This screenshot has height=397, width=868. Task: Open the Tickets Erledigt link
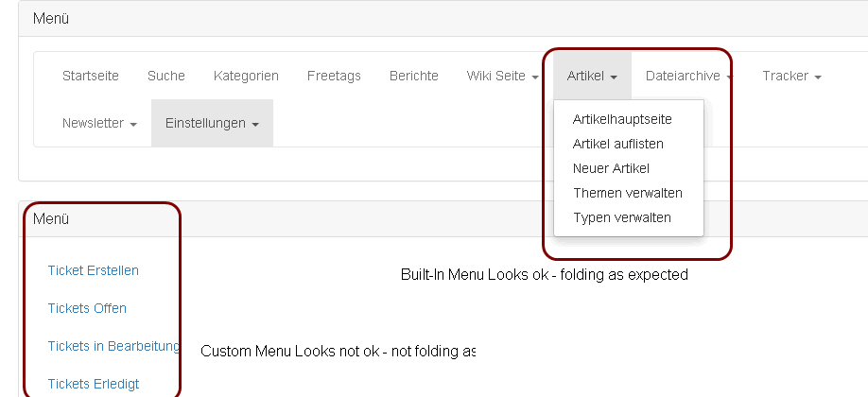[94, 384]
